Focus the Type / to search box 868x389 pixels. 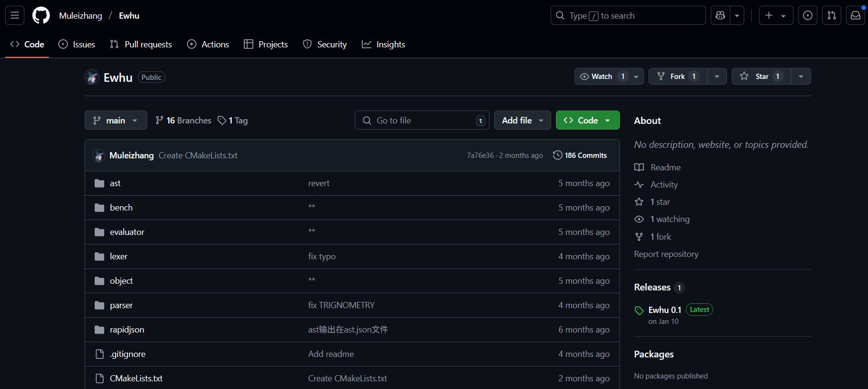(x=628, y=15)
